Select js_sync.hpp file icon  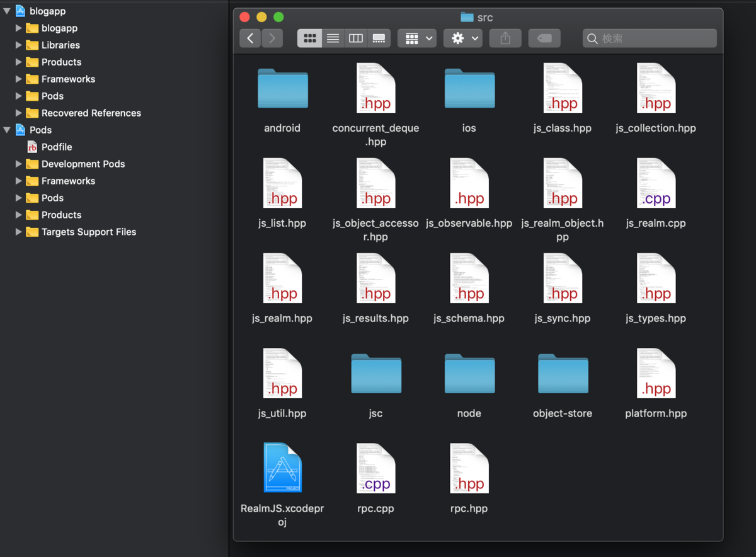point(563,278)
